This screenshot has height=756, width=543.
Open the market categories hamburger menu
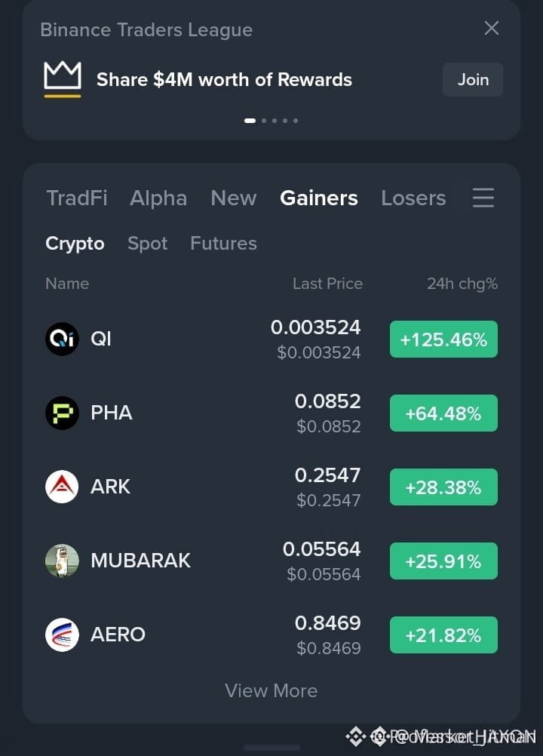click(x=483, y=198)
